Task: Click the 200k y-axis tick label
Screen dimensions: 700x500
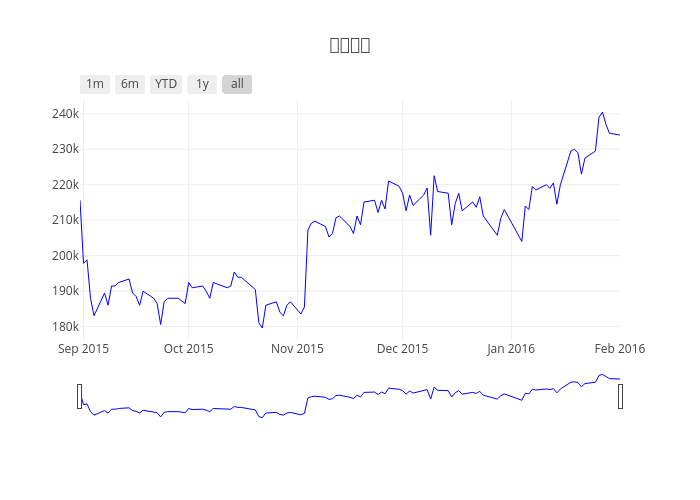Action: click(x=64, y=255)
